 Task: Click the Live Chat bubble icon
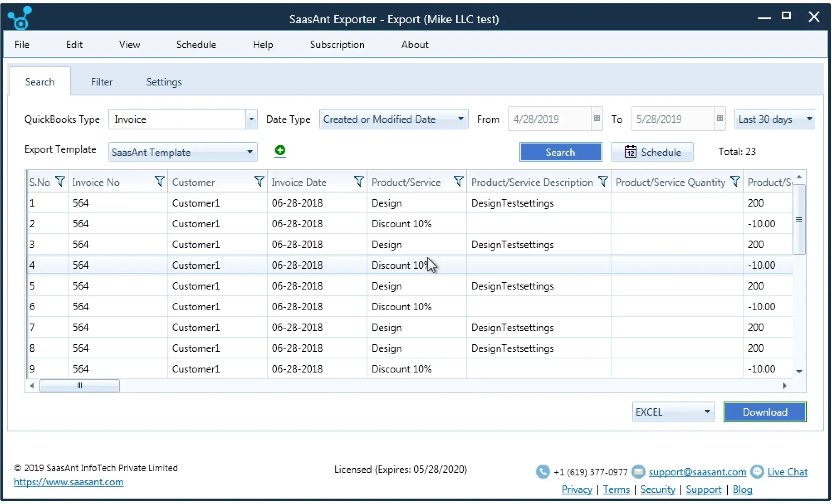pos(757,472)
